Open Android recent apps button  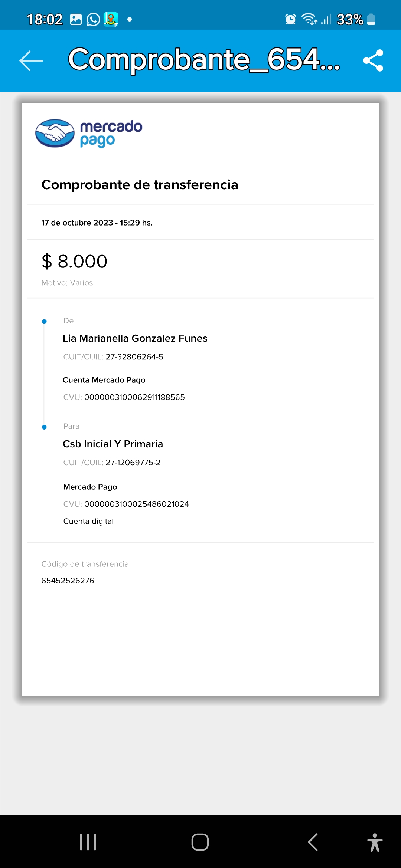click(x=88, y=842)
